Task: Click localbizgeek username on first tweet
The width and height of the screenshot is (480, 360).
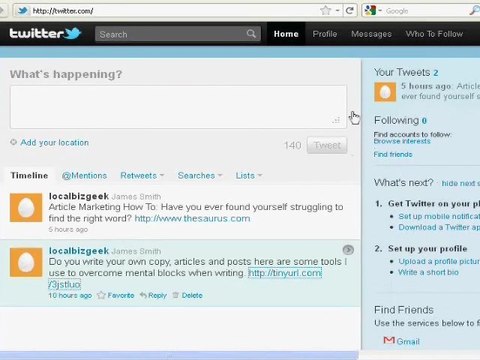Action: [79, 196]
